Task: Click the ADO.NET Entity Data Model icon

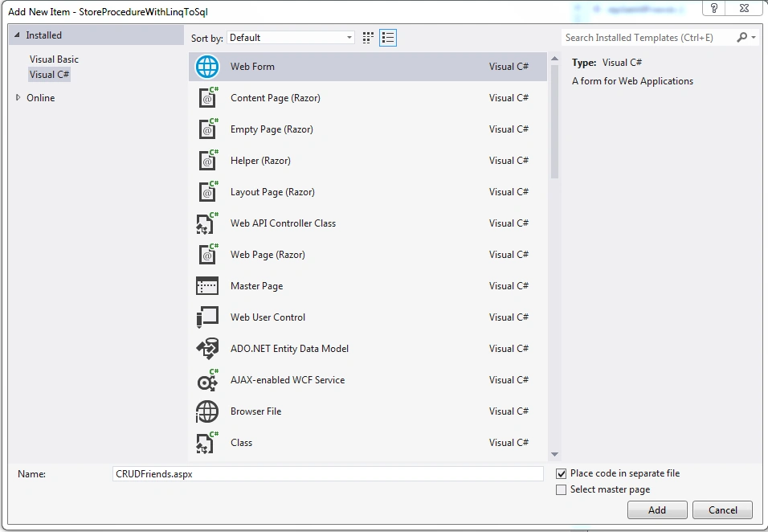Action: pyautogui.click(x=207, y=348)
